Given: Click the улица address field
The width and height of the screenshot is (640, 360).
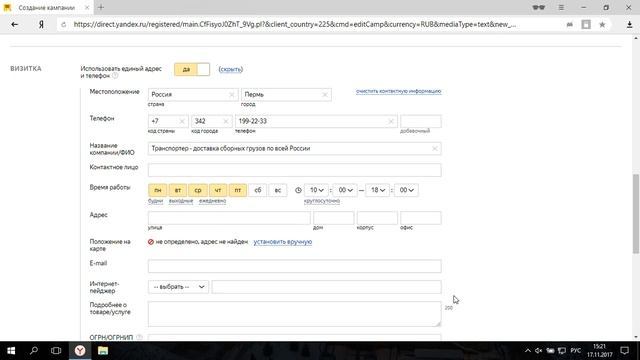Looking at the screenshot, I should [229, 218].
